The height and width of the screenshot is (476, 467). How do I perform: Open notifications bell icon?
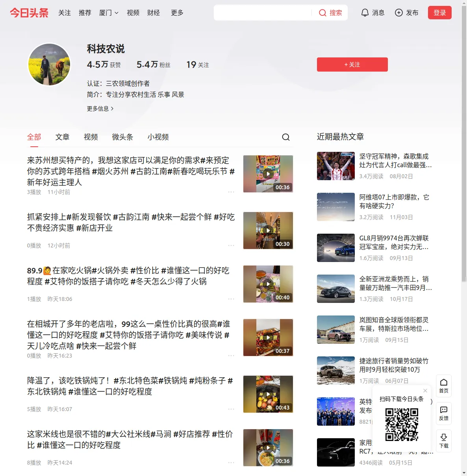365,13
